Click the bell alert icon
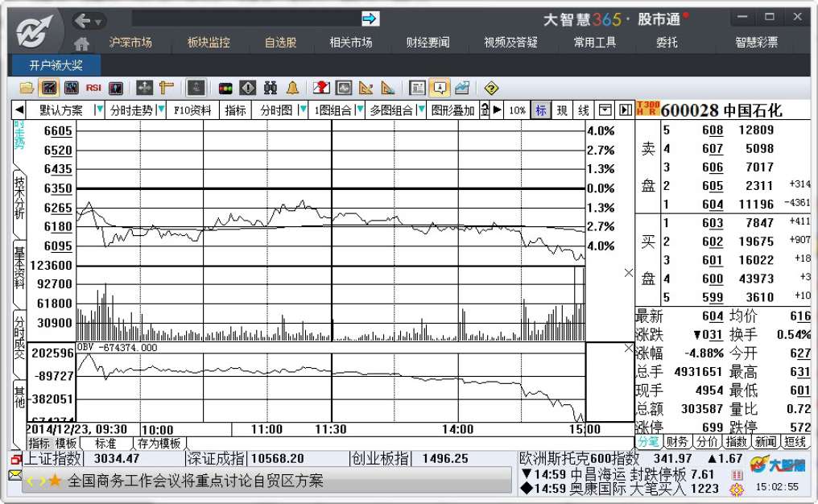 [x=292, y=88]
